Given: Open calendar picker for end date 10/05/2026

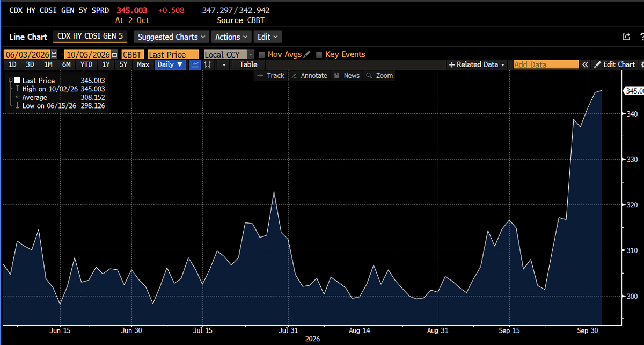Looking at the screenshot, I should [115, 54].
